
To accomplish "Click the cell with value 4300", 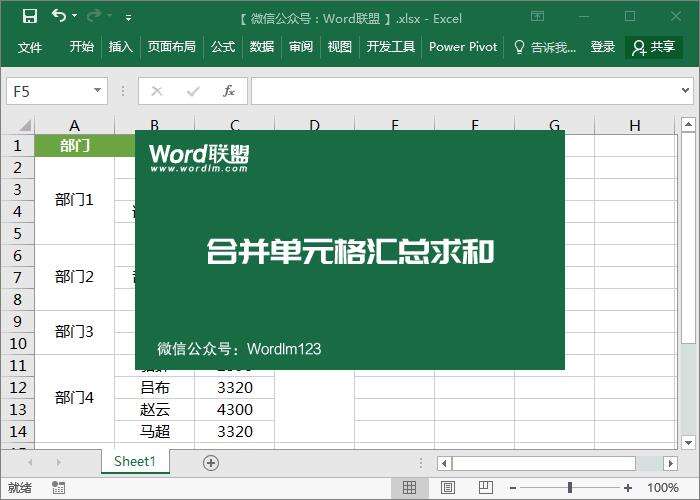I will 234,409.
